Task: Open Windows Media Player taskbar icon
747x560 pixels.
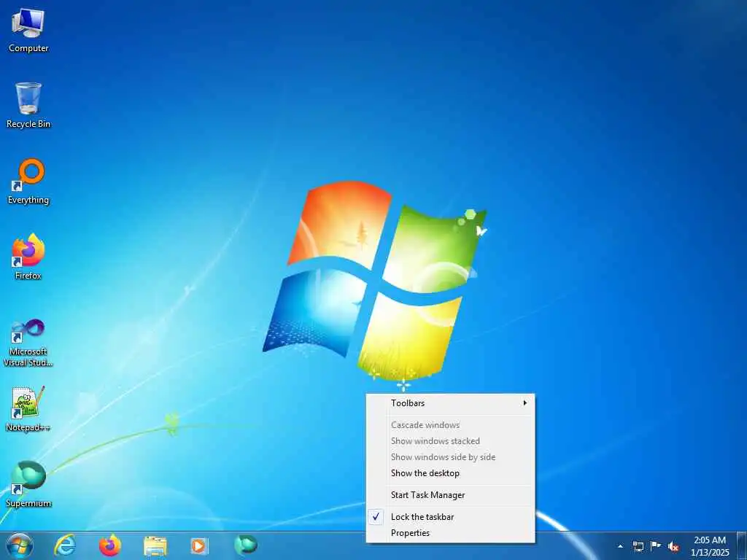Action: (x=199, y=545)
